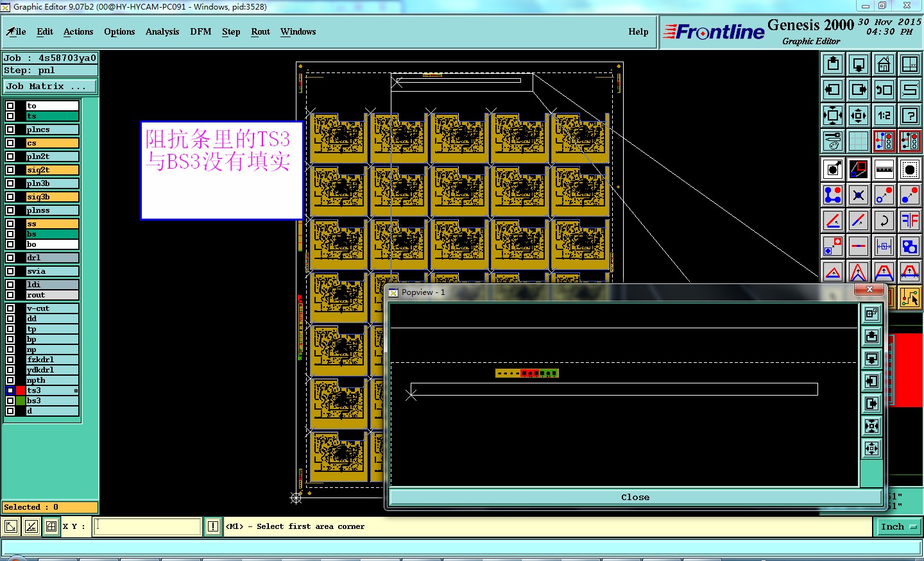Viewport: 924px width, 561px height.
Task: Open the Actions menu
Action: click(78, 31)
